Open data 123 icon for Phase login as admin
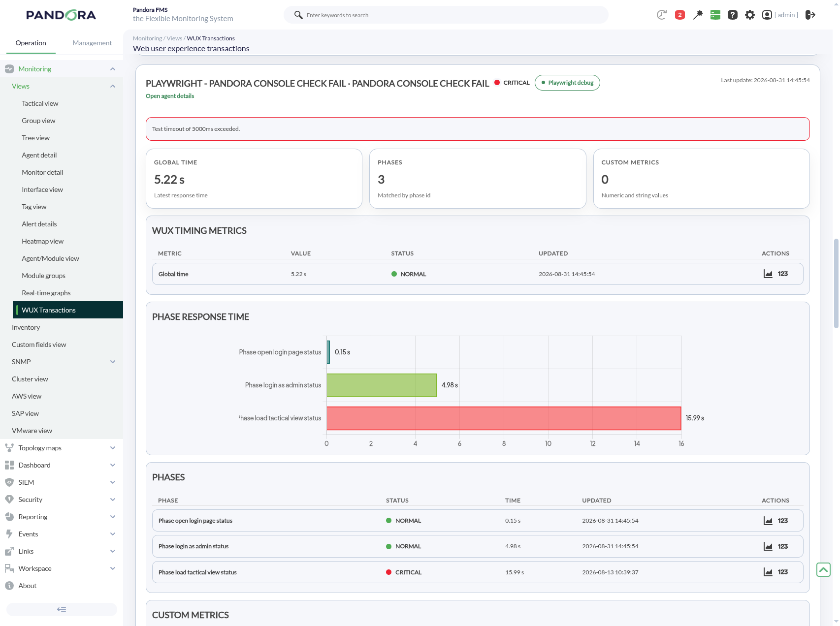 coord(783,546)
